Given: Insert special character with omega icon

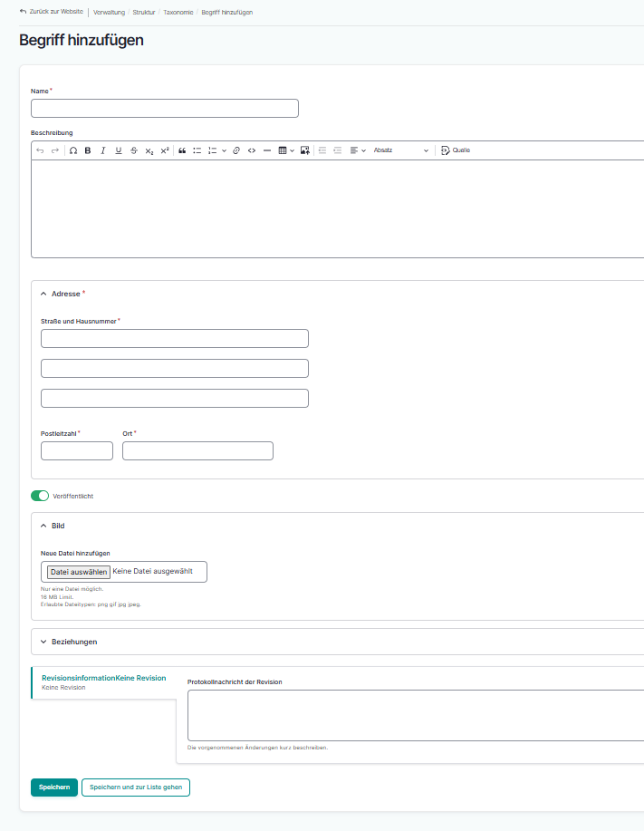Looking at the screenshot, I should pos(73,150).
